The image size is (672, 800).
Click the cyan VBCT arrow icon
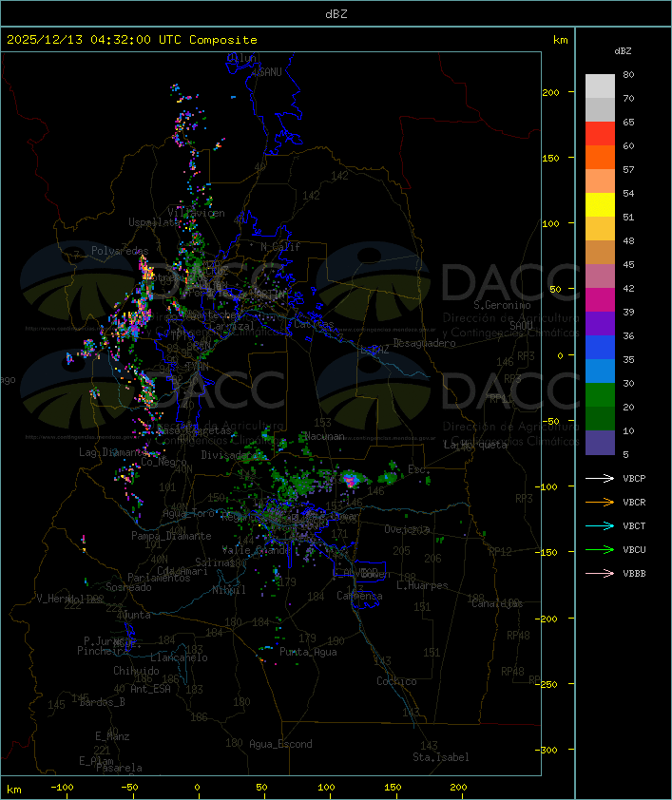coord(600,525)
